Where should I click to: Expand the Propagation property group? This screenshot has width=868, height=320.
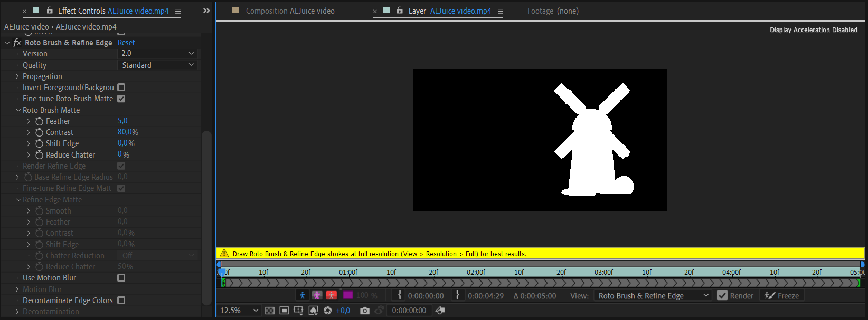point(17,76)
